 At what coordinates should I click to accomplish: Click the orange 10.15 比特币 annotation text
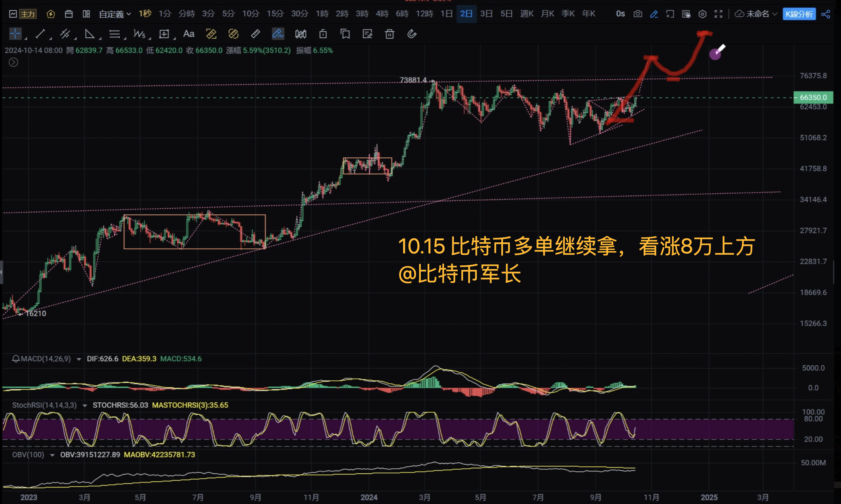coord(576,260)
